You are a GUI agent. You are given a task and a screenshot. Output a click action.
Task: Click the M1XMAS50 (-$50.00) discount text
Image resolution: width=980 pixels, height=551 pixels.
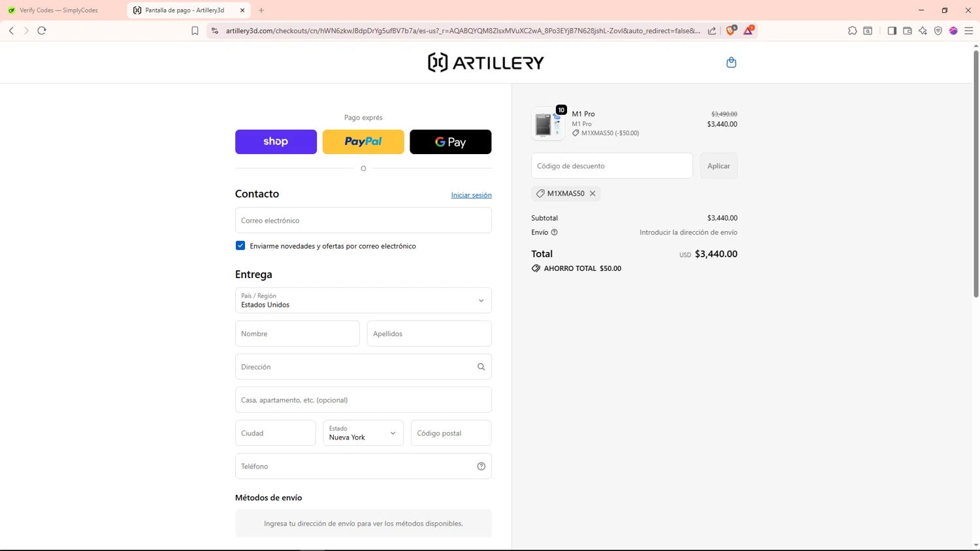click(x=610, y=133)
